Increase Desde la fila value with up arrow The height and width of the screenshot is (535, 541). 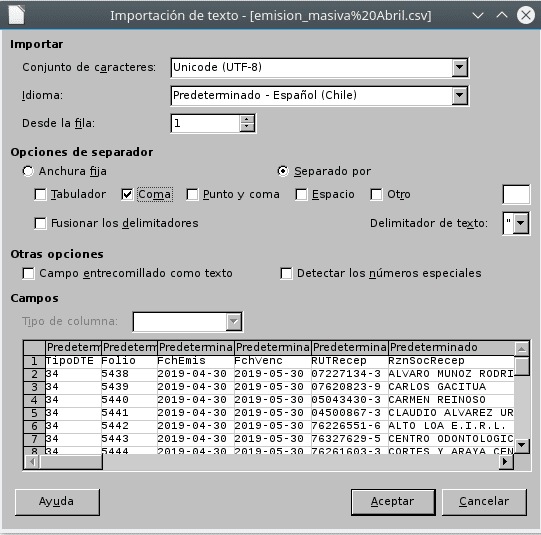click(x=247, y=119)
